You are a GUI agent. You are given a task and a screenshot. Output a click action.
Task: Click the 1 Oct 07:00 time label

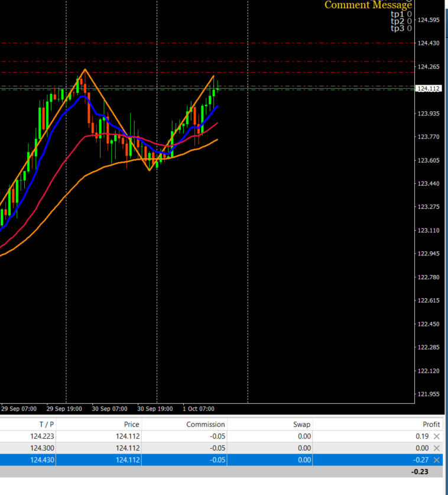[x=199, y=409]
